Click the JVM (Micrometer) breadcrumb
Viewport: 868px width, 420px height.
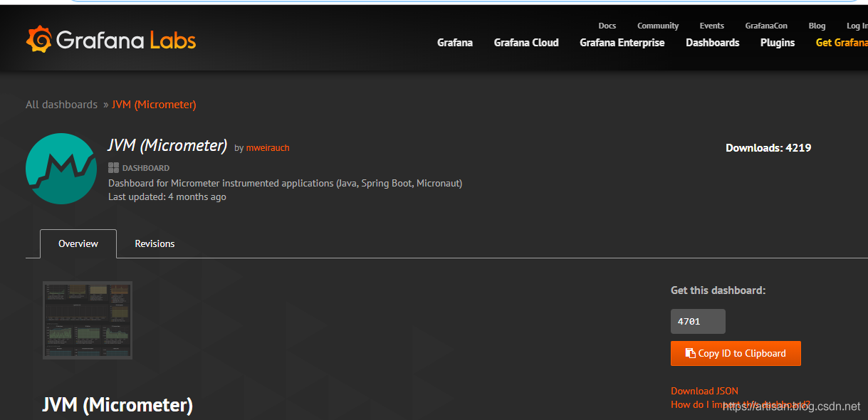tap(154, 105)
